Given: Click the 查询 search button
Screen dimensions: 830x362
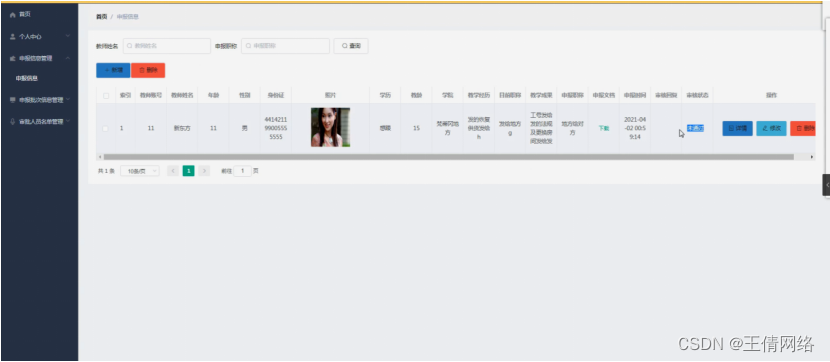Looking at the screenshot, I should tap(351, 46).
